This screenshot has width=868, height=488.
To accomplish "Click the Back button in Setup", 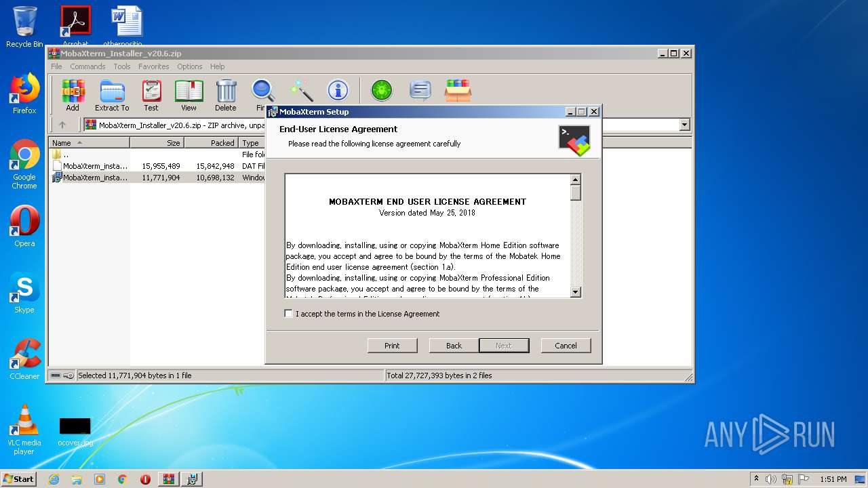I will point(454,346).
